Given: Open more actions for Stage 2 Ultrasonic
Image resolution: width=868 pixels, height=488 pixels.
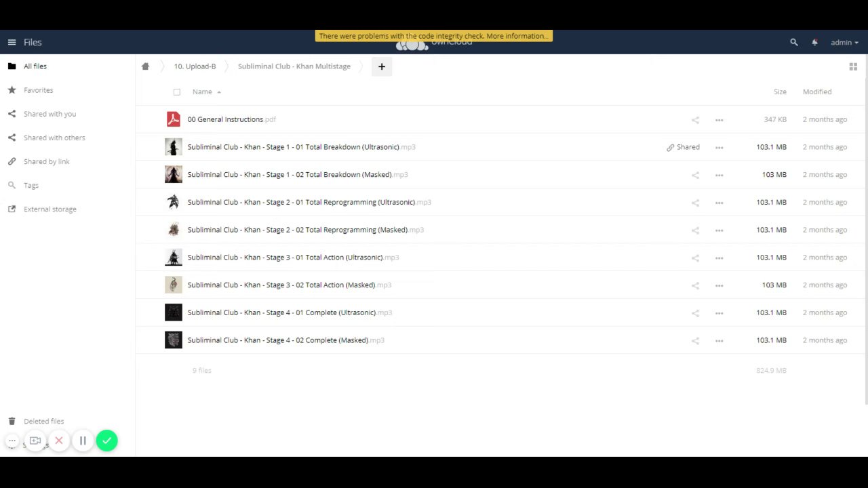Looking at the screenshot, I should [x=719, y=203].
